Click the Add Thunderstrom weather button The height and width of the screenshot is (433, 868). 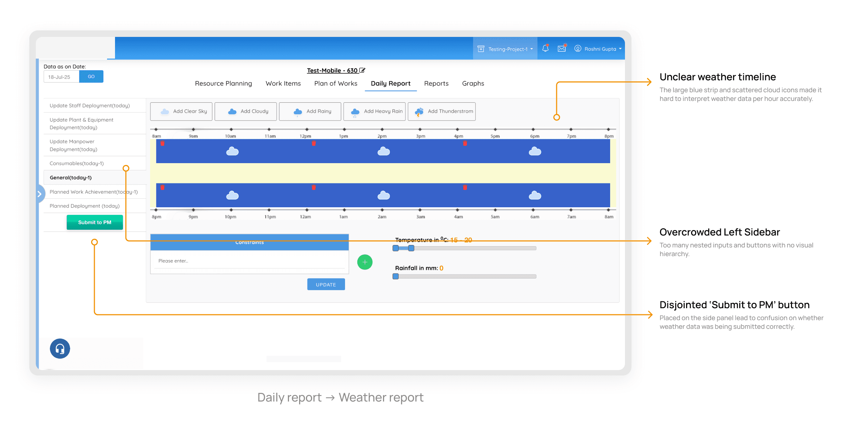coord(442,111)
